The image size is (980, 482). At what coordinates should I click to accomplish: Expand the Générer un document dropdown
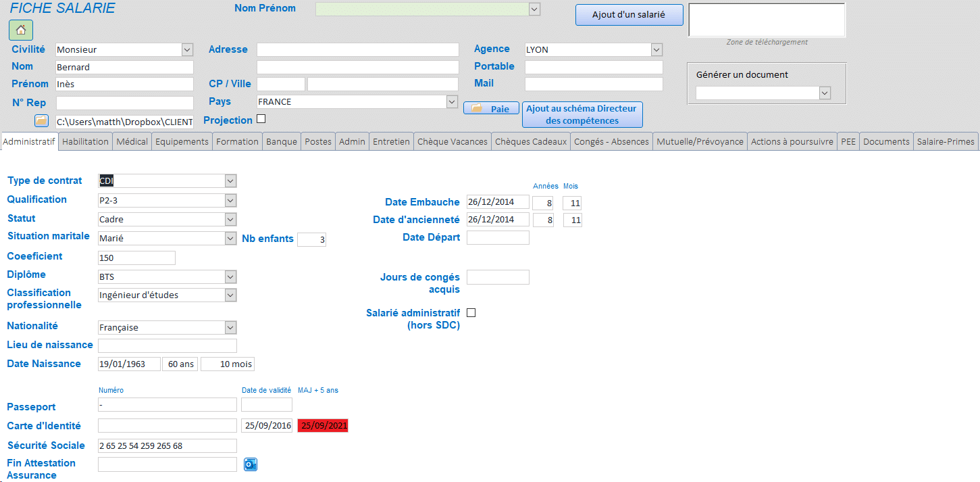(825, 93)
